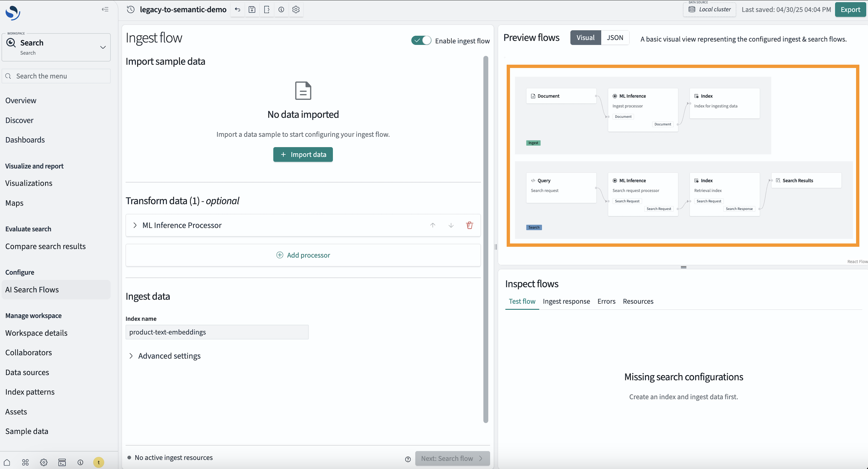Click the Index name input field

point(217,332)
